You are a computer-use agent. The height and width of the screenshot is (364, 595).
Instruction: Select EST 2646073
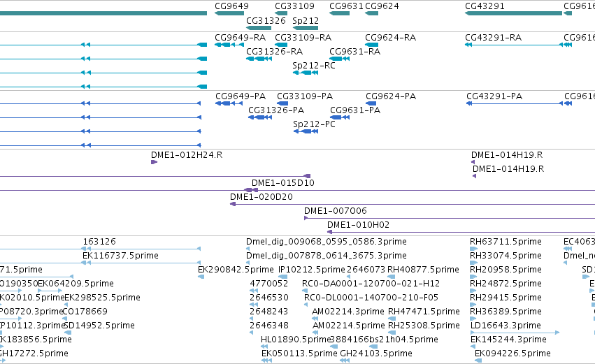point(366,270)
